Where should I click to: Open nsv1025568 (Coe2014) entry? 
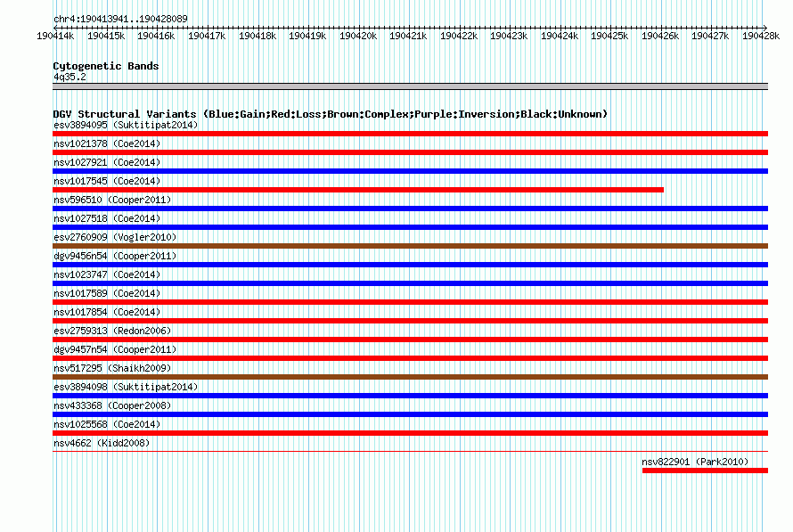[x=107, y=424]
